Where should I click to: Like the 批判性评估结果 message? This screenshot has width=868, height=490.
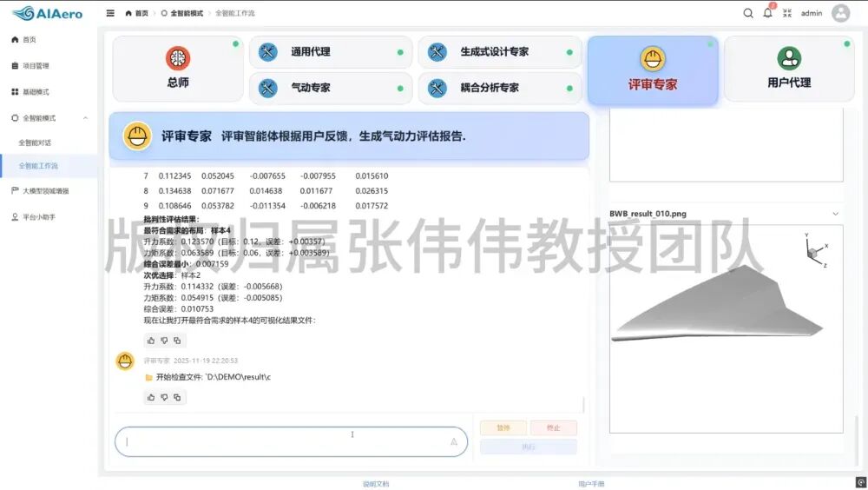[151, 341]
